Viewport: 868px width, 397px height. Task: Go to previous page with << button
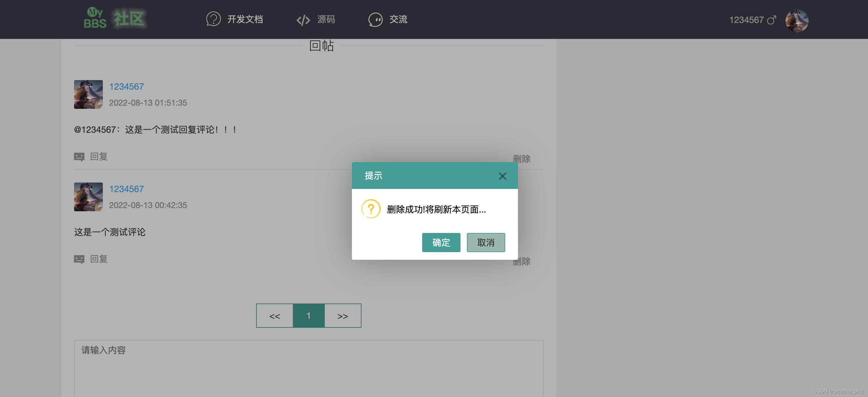coord(275,316)
